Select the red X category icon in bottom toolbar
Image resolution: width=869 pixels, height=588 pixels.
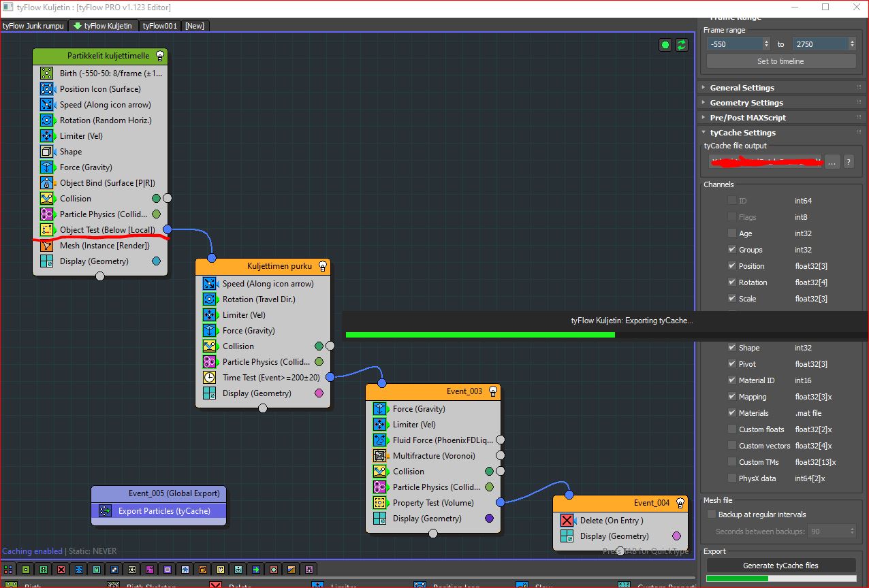click(61, 569)
